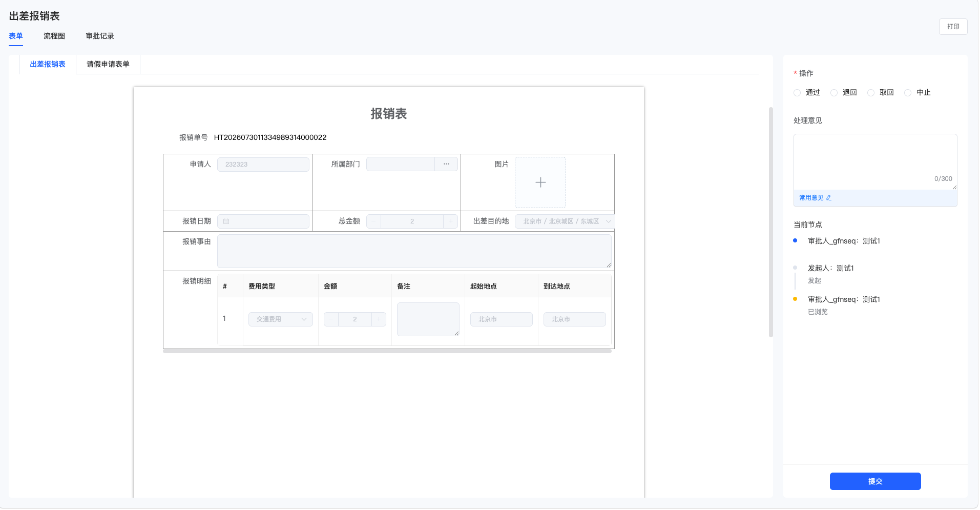Viewport: 980px width, 510px height.
Task: Click the ellipsis button in 所属部门 field
Action: coord(446,164)
